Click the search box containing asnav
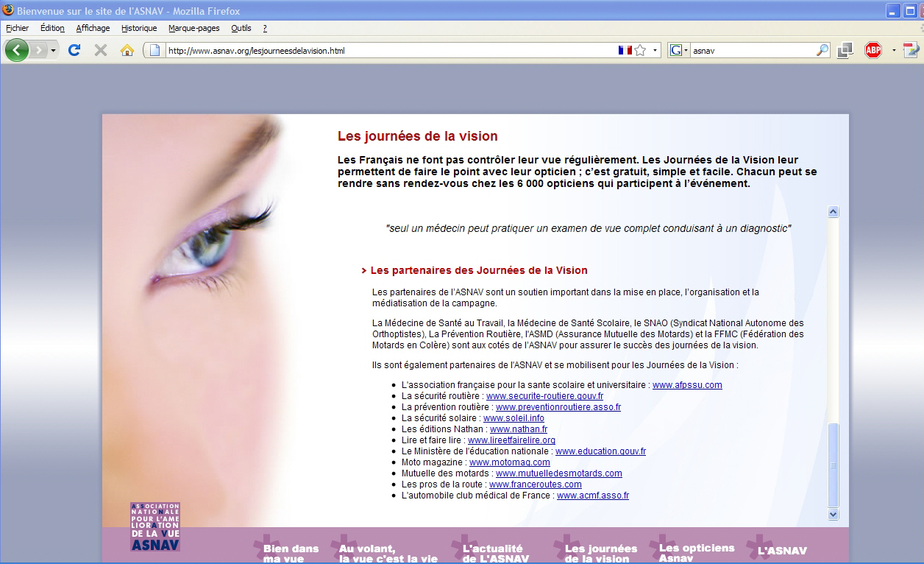 point(753,51)
